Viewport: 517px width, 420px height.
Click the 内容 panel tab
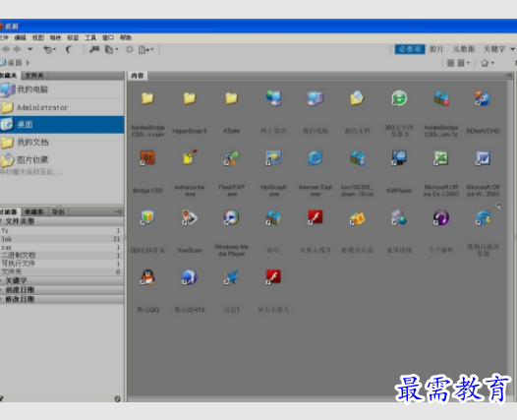pos(138,76)
